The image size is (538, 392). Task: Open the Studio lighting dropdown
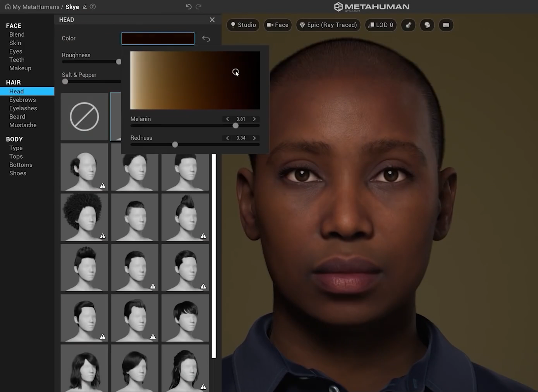click(x=243, y=25)
